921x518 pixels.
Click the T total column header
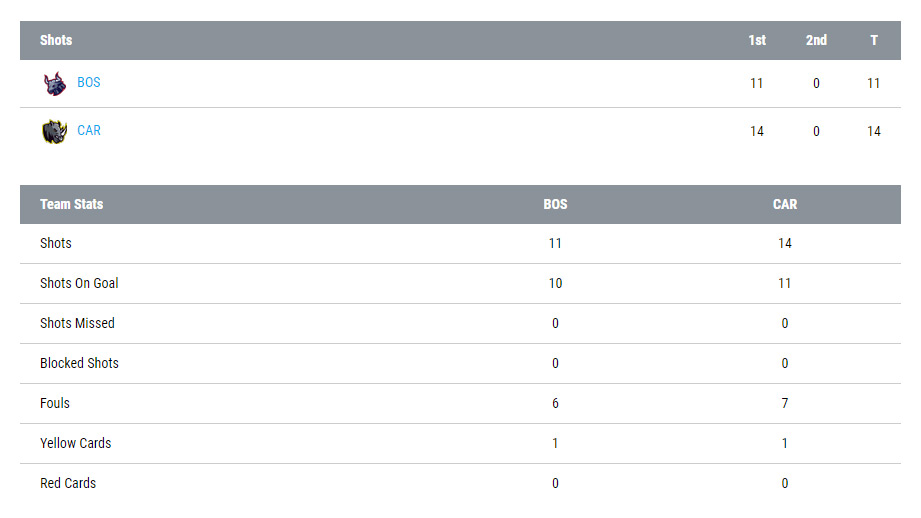coord(874,40)
